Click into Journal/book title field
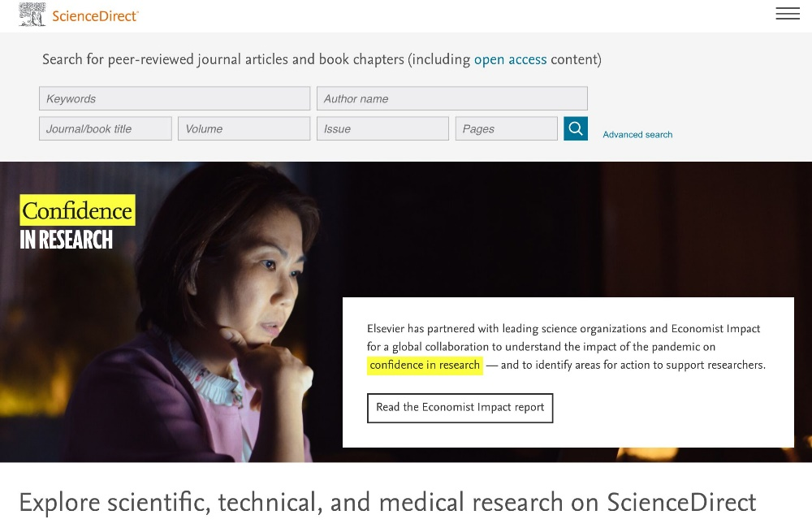Screen dimensions: 812x528 tap(105, 128)
